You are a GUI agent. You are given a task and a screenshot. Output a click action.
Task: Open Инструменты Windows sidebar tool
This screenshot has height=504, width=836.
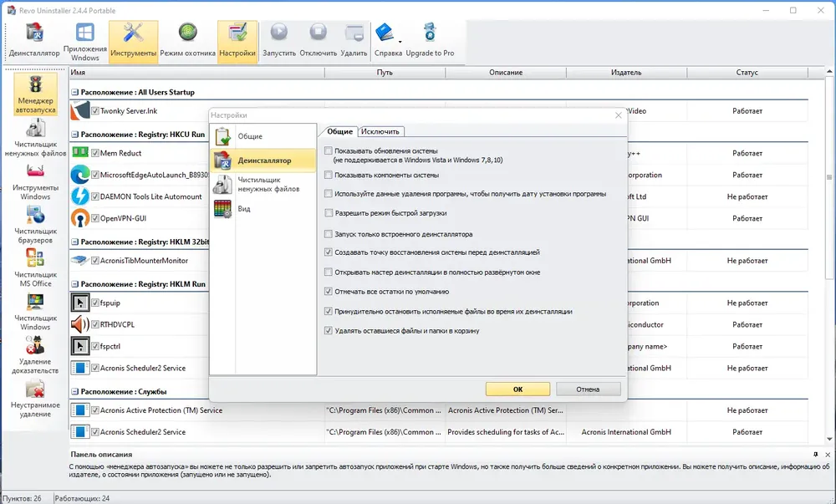click(35, 182)
